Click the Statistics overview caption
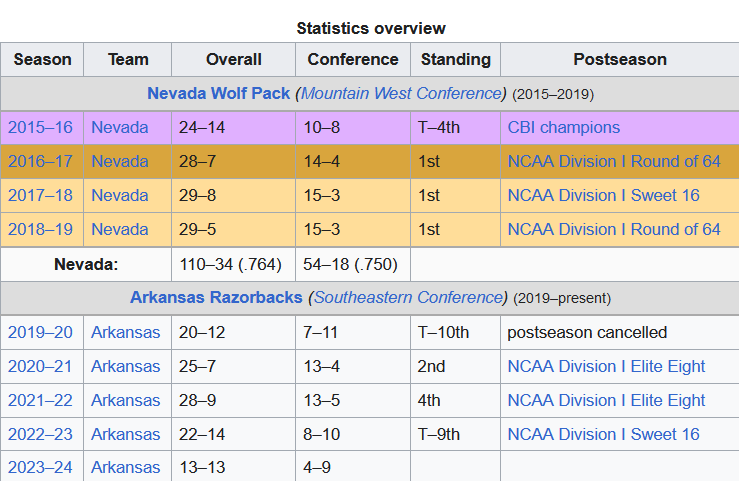 371,28
